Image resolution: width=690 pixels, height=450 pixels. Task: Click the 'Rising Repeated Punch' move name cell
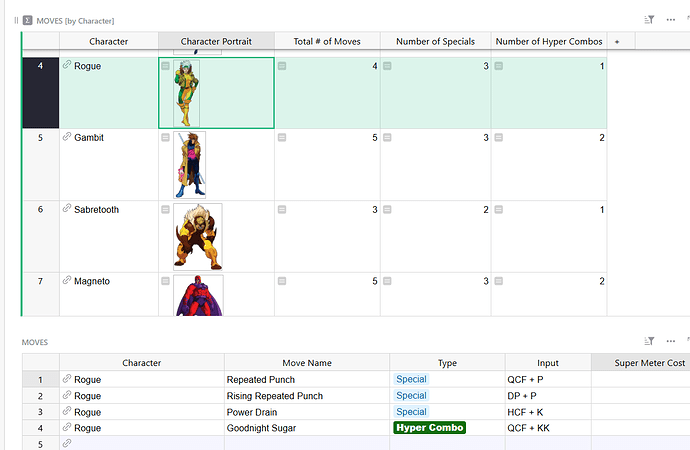pyautogui.click(x=307, y=395)
